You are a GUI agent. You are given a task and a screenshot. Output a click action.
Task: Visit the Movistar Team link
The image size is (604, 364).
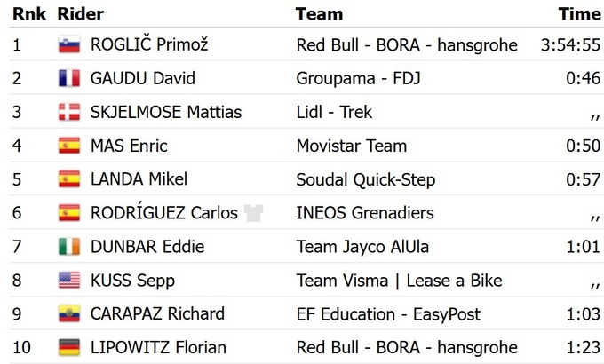[351, 146]
